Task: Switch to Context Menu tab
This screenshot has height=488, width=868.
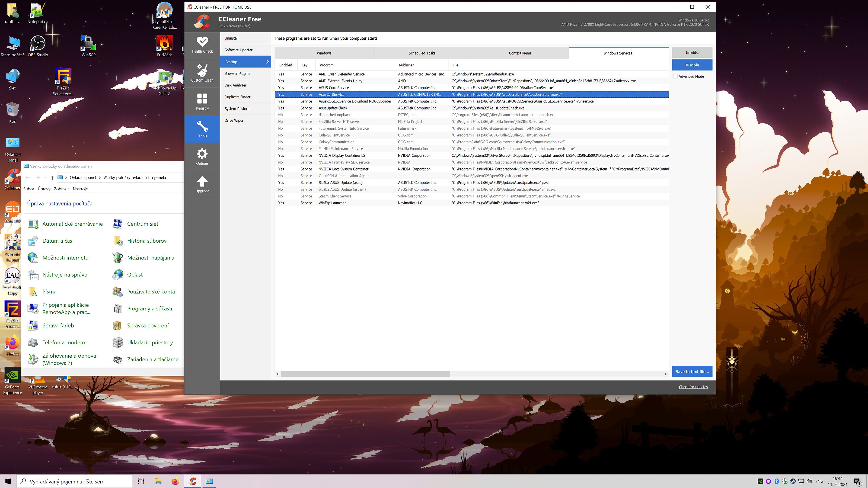Action: tap(520, 53)
